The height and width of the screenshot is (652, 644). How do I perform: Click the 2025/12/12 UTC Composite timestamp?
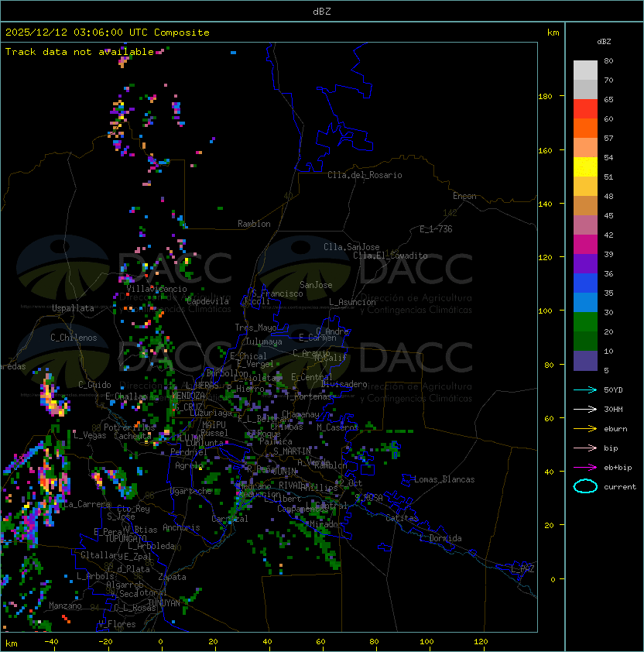(x=108, y=33)
